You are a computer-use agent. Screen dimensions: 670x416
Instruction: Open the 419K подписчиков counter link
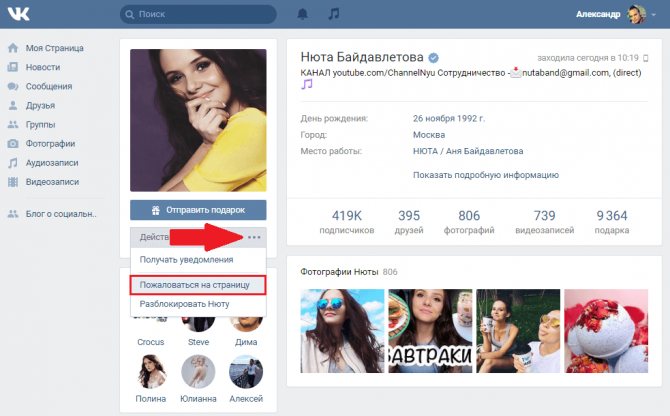pos(347,222)
